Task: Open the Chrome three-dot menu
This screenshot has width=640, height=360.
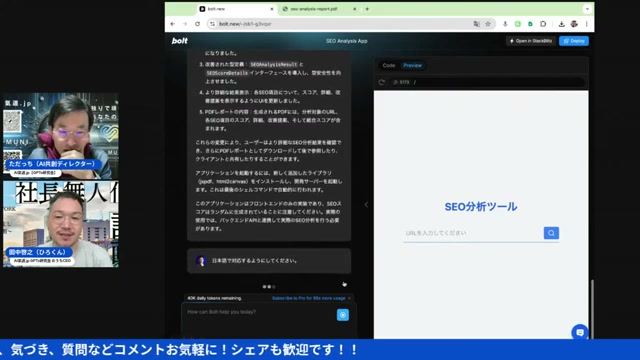Action: (x=587, y=24)
